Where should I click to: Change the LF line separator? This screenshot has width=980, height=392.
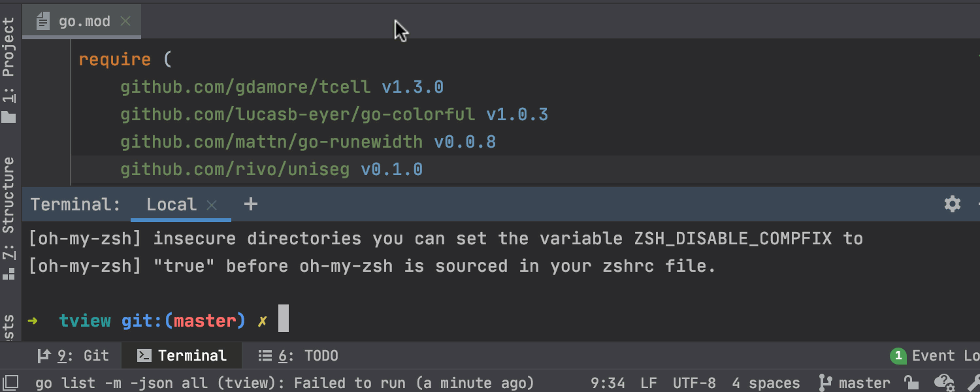[649, 383]
